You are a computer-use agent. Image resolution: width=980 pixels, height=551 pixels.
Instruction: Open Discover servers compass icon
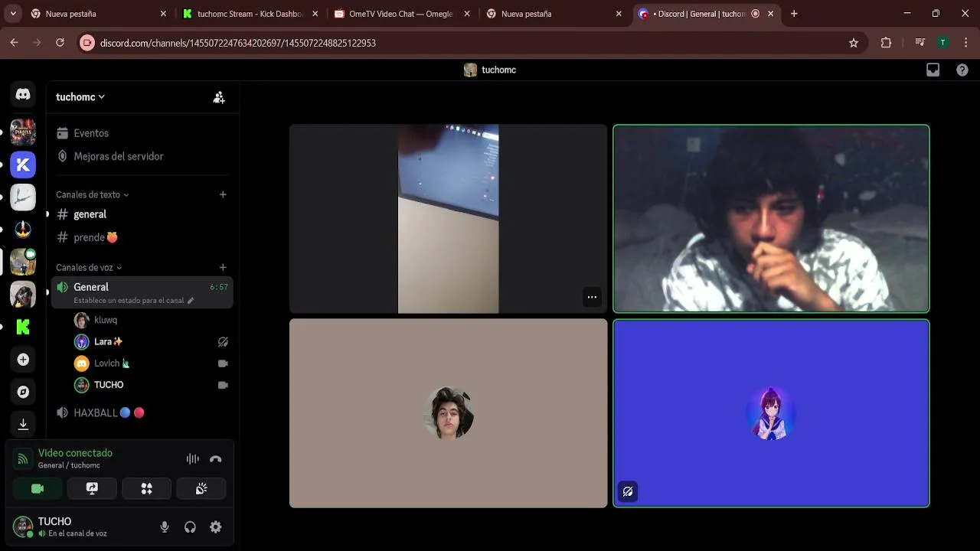point(23,392)
